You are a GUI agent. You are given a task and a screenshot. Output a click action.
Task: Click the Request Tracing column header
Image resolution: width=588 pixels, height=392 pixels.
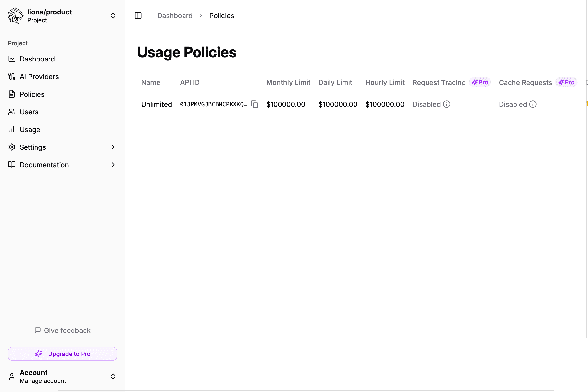(439, 83)
